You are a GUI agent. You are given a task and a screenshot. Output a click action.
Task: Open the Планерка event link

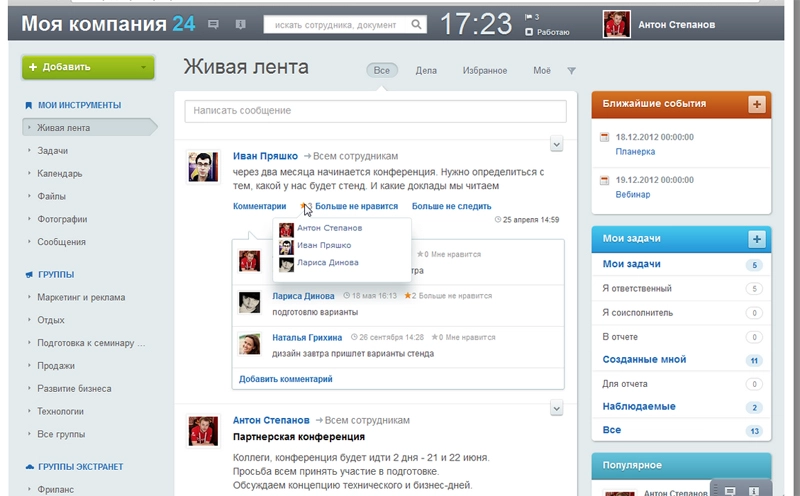click(635, 152)
